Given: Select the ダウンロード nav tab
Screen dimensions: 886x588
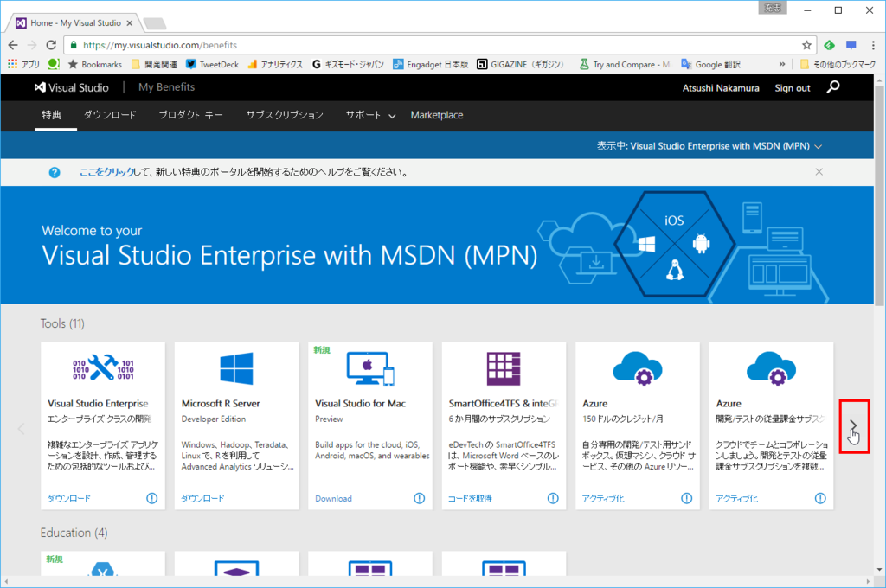Looking at the screenshot, I should 110,115.
